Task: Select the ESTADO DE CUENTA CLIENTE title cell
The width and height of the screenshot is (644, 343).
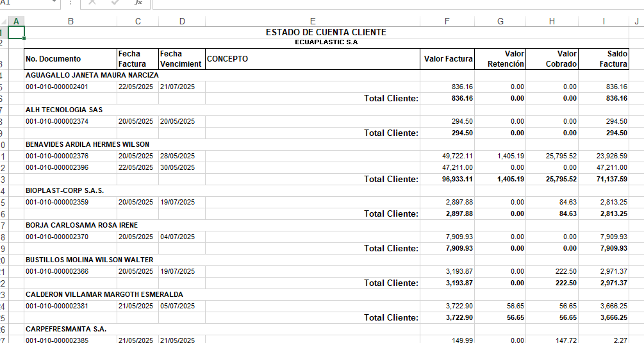Action: [326, 32]
